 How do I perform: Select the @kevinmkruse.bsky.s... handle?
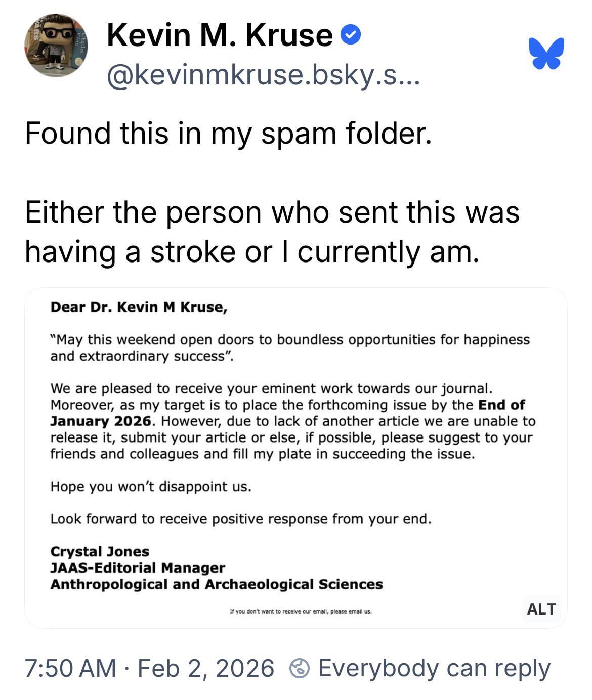point(263,75)
